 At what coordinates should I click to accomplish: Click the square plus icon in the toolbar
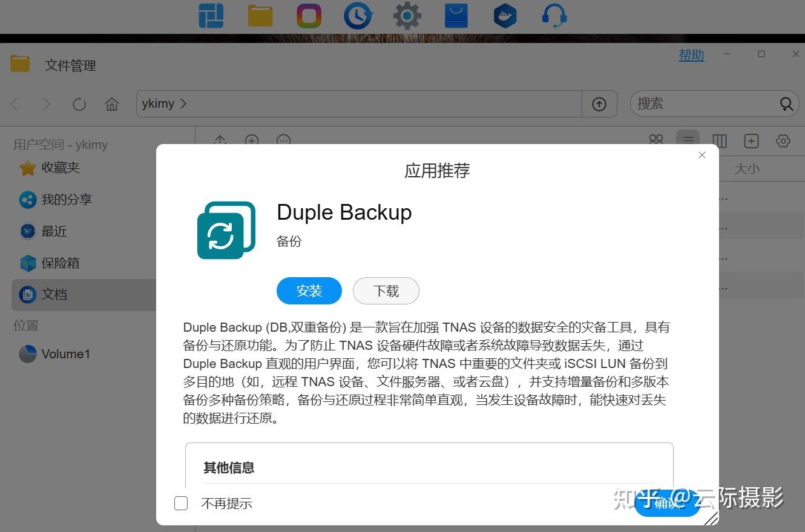(751, 141)
